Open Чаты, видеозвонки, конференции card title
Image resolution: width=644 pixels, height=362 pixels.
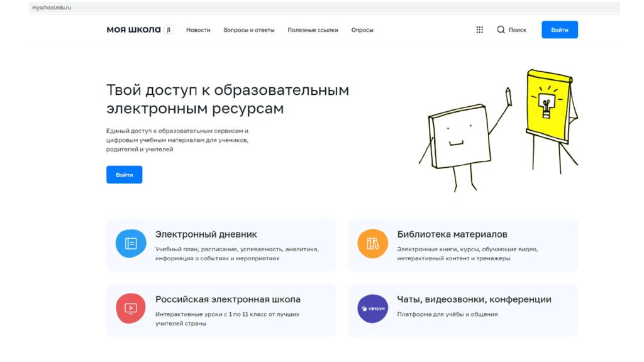[x=474, y=300]
